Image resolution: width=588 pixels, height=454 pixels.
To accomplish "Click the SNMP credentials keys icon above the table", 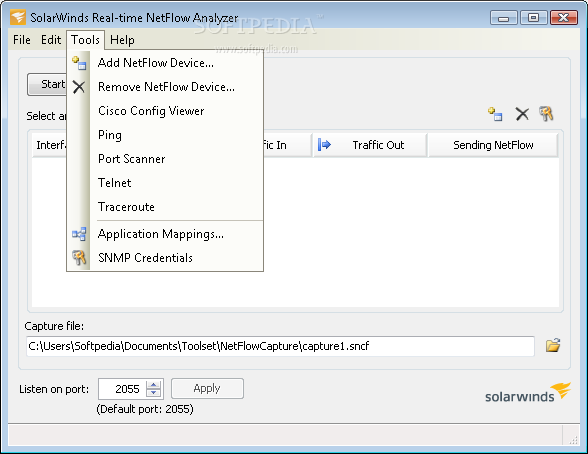I will (x=546, y=114).
